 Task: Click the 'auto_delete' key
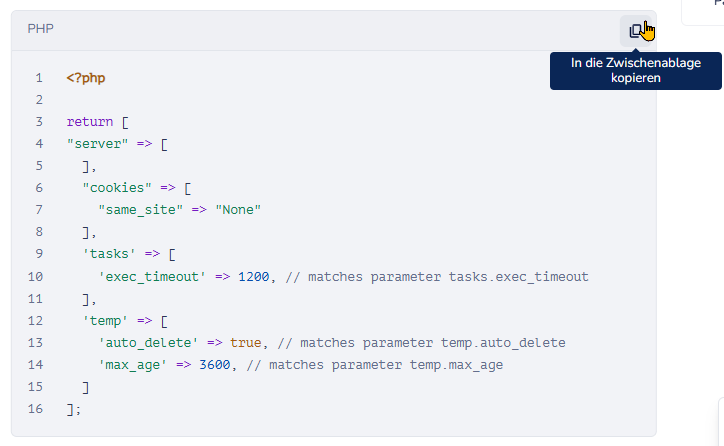146,343
